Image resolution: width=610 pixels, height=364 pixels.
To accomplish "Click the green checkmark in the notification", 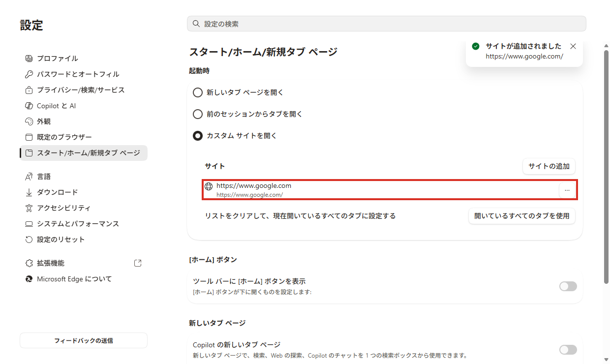I will pos(476,46).
